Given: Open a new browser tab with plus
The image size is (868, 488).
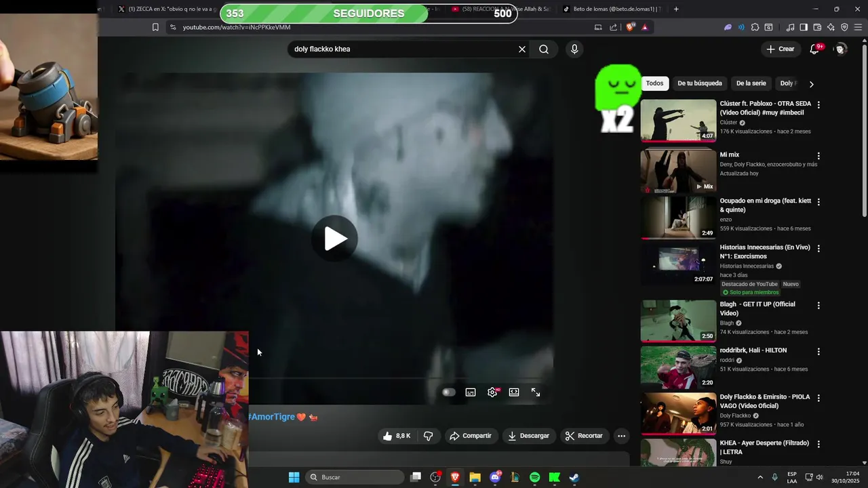Looking at the screenshot, I should coord(676,9).
